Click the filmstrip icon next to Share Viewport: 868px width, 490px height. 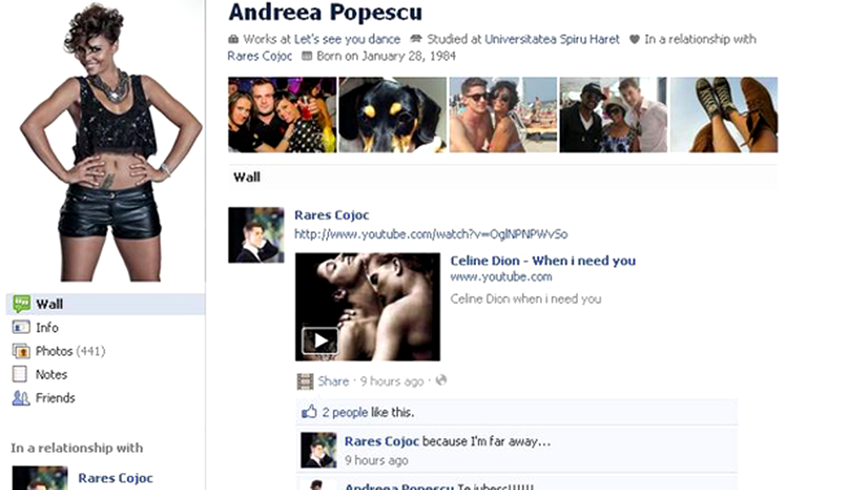tap(304, 381)
